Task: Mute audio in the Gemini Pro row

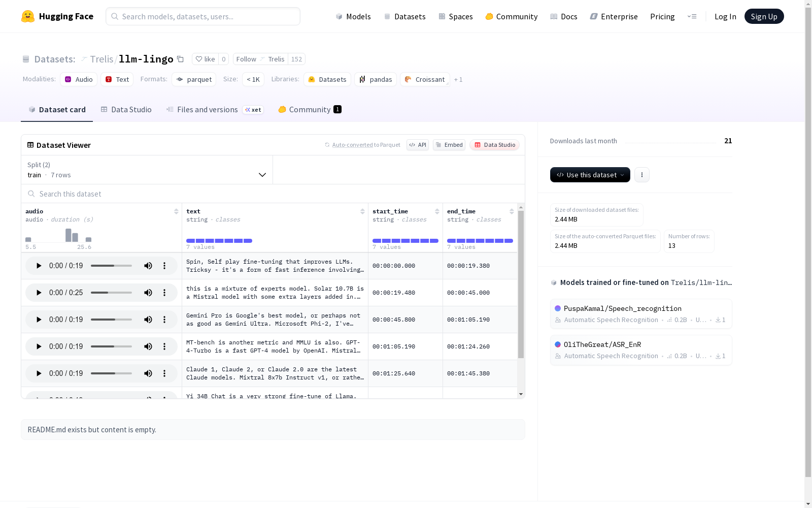Action: [148, 320]
